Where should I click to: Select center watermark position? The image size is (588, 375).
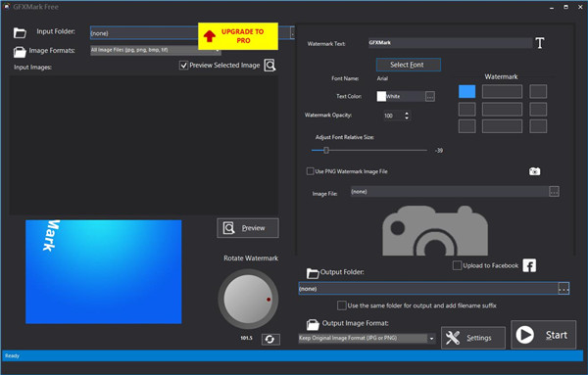click(502, 110)
